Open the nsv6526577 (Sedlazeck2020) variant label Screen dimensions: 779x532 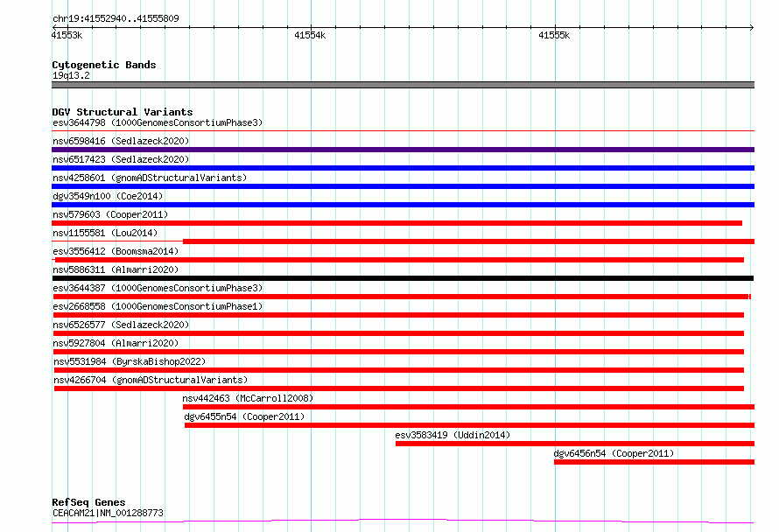pyautogui.click(x=121, y=325)
